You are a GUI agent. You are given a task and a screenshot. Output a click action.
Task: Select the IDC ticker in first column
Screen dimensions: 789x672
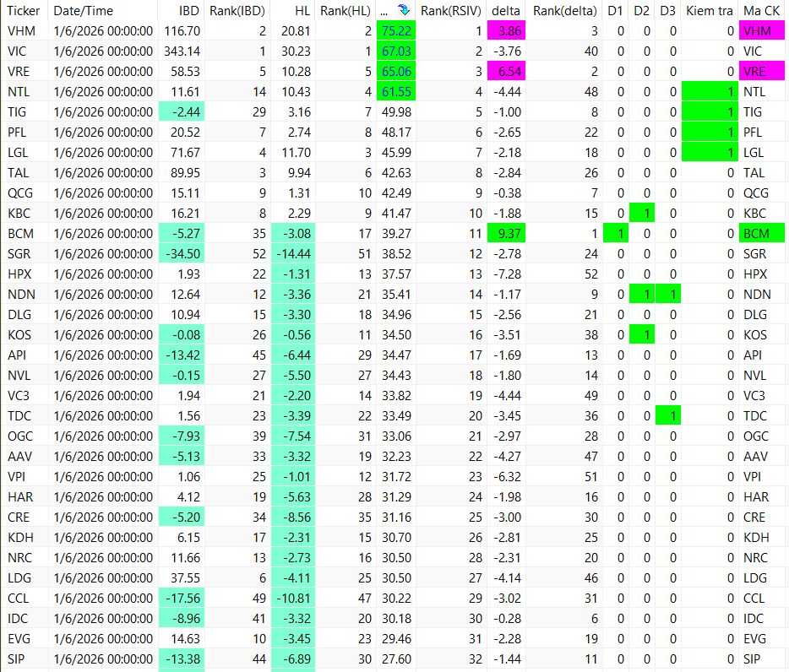pos(18,619)
